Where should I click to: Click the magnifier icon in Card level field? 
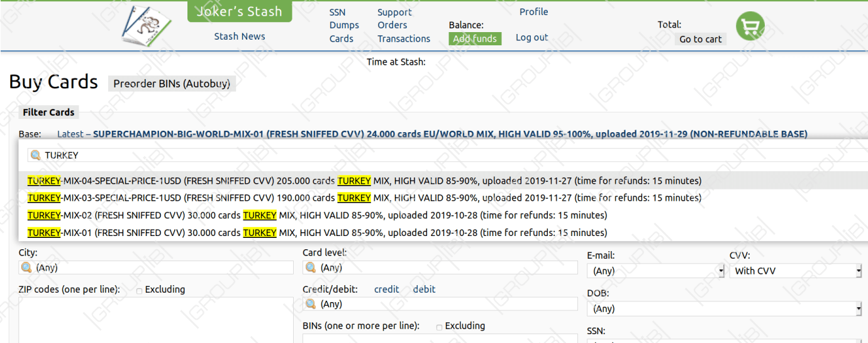310,267
